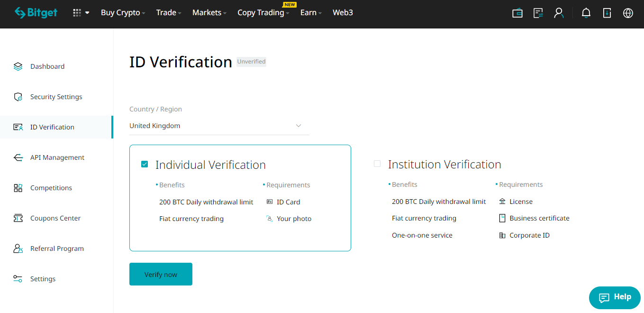Click the Unverified status badge
This screenshot has height=313, width=644.
(252, 62)
